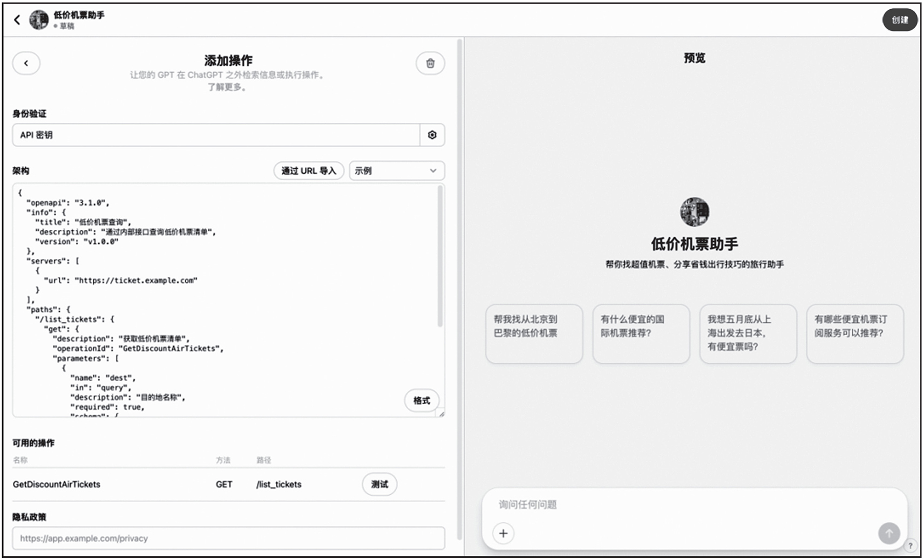The image size is (924, 560).
Task: Click the "openapi": "3.1.0" line
Action: (68, 202)
